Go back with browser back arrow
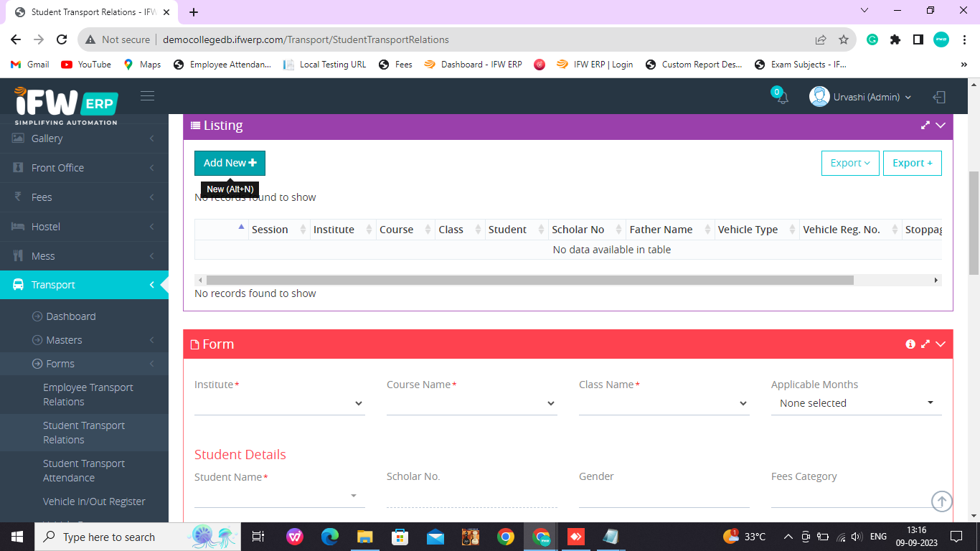Image resolution: width=980 pixels, height=551 pixels. coord(16,39)
